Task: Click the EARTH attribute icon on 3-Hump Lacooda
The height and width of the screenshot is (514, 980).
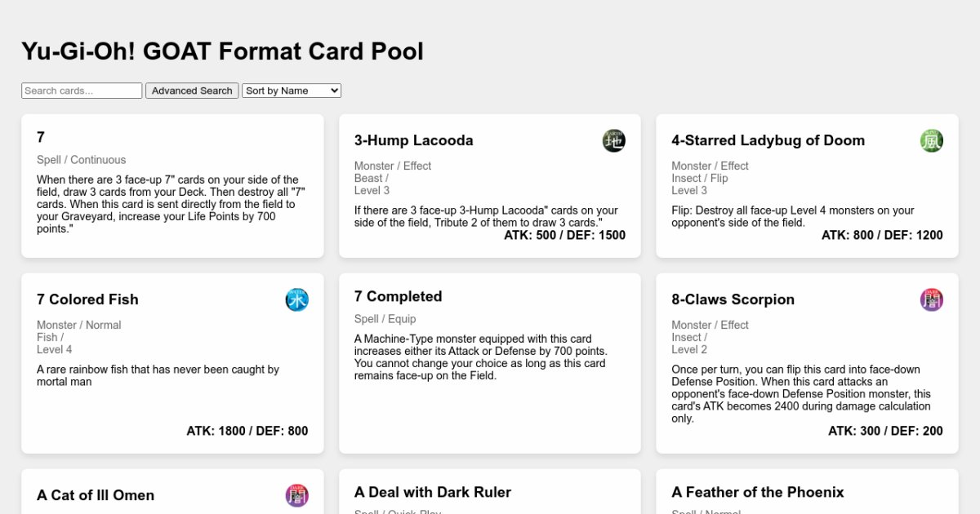Action: [x=614, y=140]
